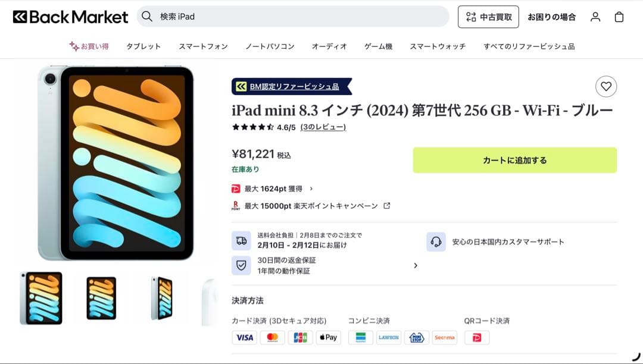
Task: Select the PayPay QR code payment icon
Action: [x=476, y=337]
